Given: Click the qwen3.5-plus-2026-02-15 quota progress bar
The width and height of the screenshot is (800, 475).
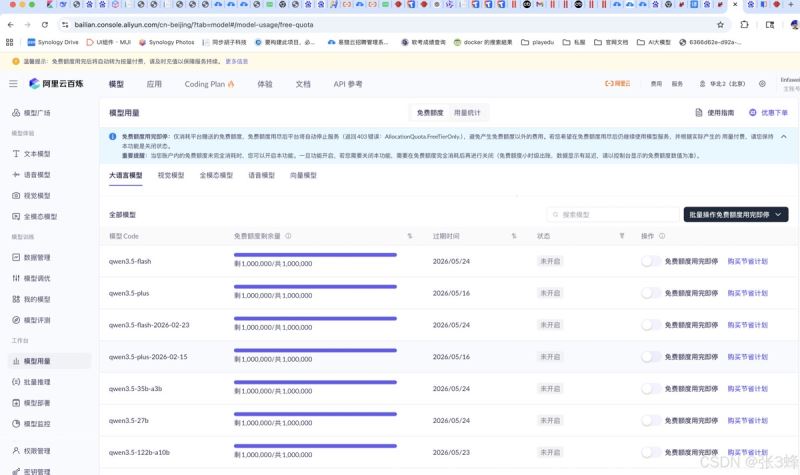Looking at the screenshot, I should tap(315, 350).
